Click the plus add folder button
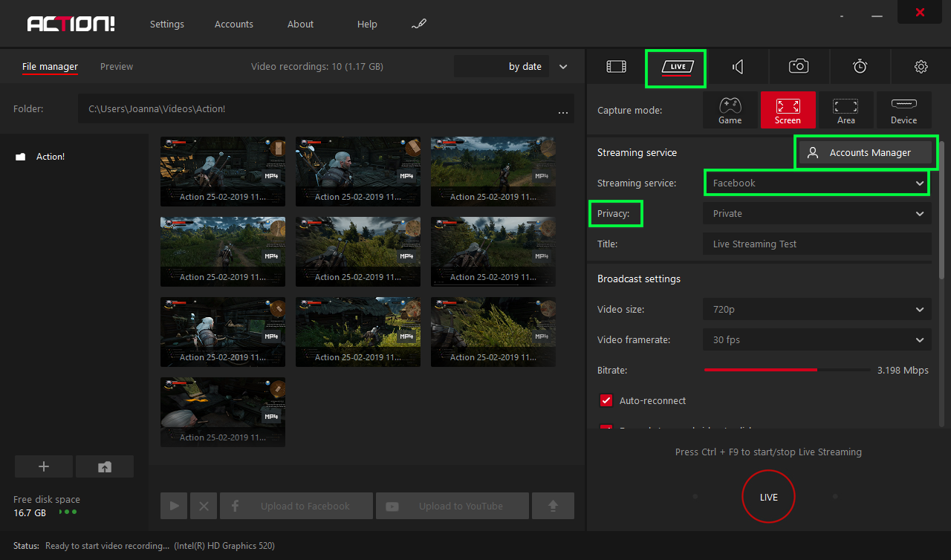Screen dimensions: 951x560 point(44,466)
